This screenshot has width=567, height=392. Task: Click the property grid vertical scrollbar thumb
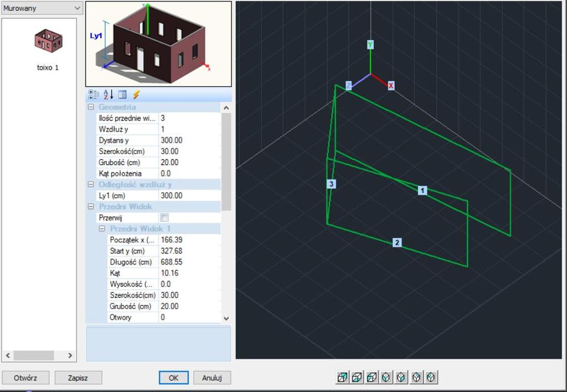click(226, 162)
